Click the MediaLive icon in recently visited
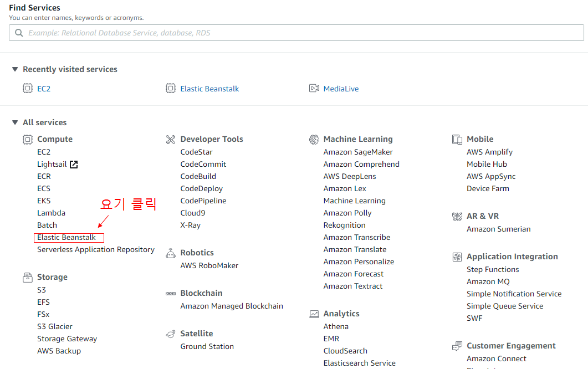Viewport: 588px width, 369px height. [x=314, y=88]
